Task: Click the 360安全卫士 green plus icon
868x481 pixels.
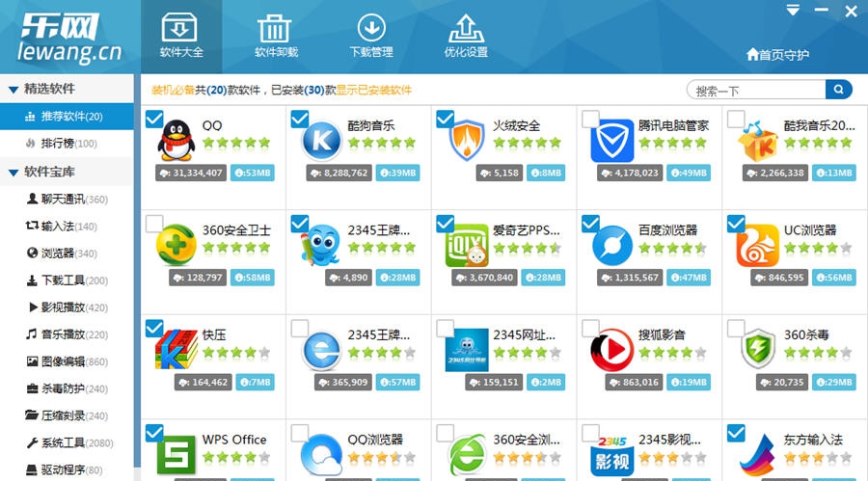Action: tap(176, 245)
